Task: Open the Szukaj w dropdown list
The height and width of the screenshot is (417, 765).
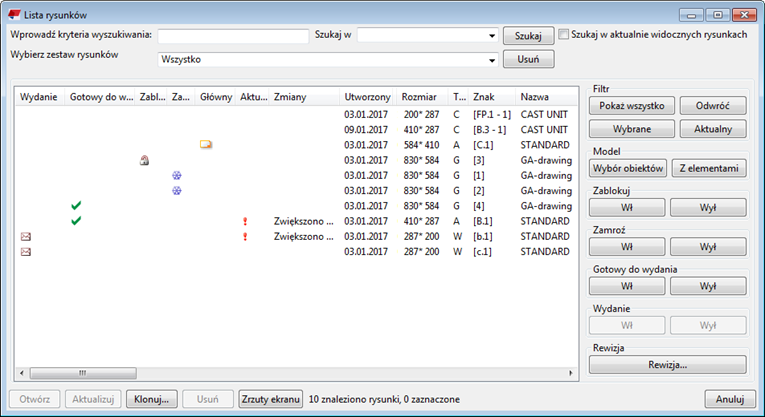Action: (492, 36)
